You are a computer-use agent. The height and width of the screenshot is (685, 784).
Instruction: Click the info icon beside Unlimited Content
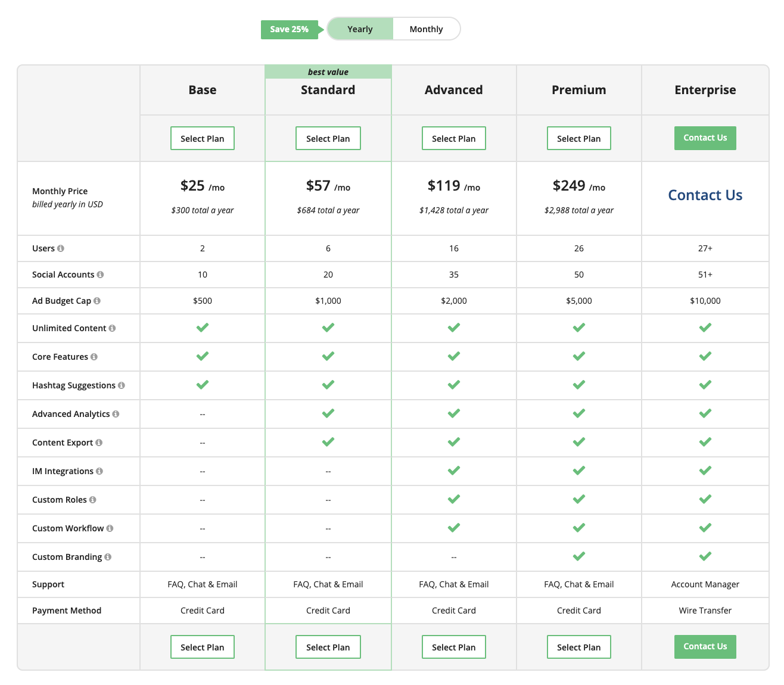pyautogui.click(x=112, y=328)
